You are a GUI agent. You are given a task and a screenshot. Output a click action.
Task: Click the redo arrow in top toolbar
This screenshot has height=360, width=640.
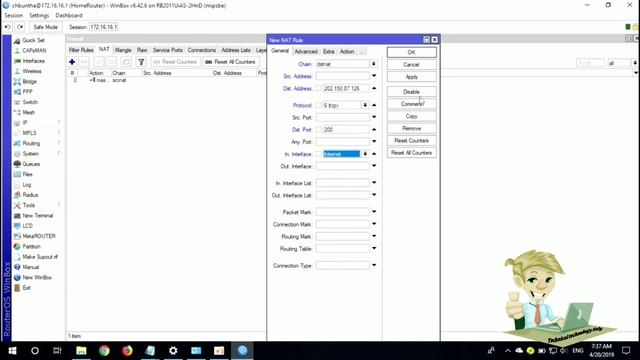pyautogui.click(x=20, y=27)
